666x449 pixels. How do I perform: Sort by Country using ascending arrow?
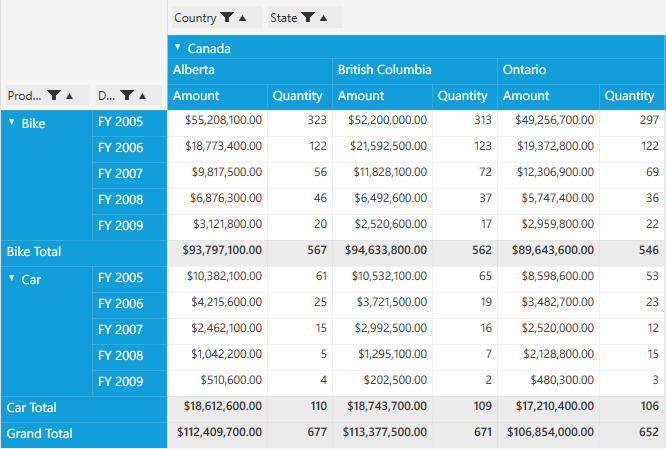tap(243, 18)
